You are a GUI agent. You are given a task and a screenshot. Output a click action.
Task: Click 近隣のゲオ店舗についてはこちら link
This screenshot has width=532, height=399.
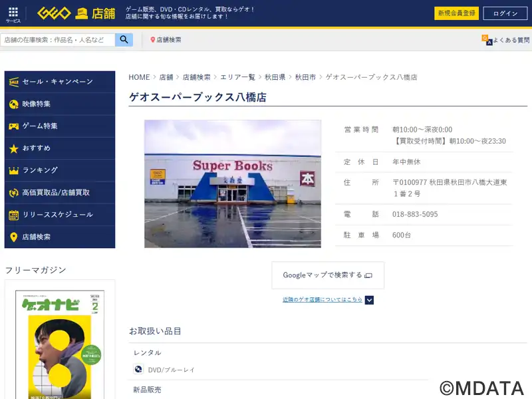tap(323, 300)
